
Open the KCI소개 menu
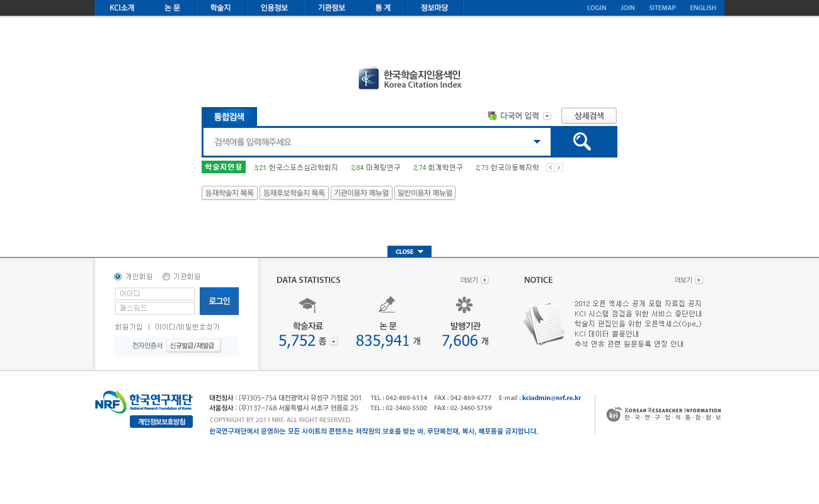[122, 8]
